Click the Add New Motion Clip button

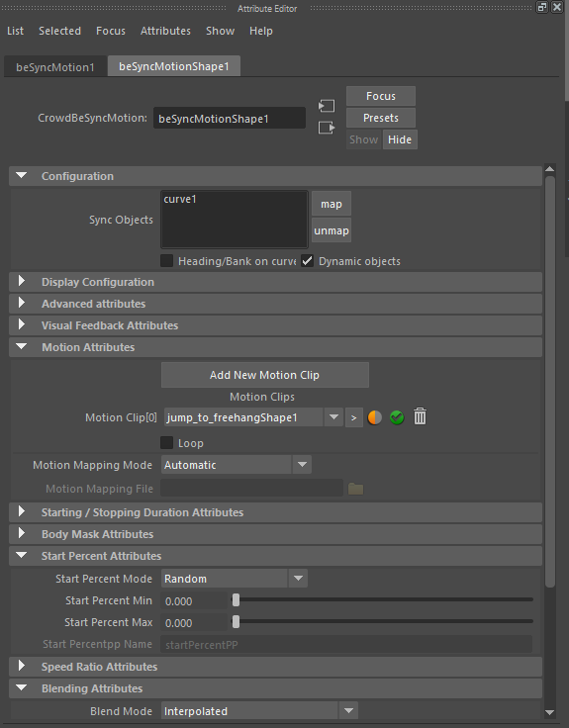coord(265,375)
